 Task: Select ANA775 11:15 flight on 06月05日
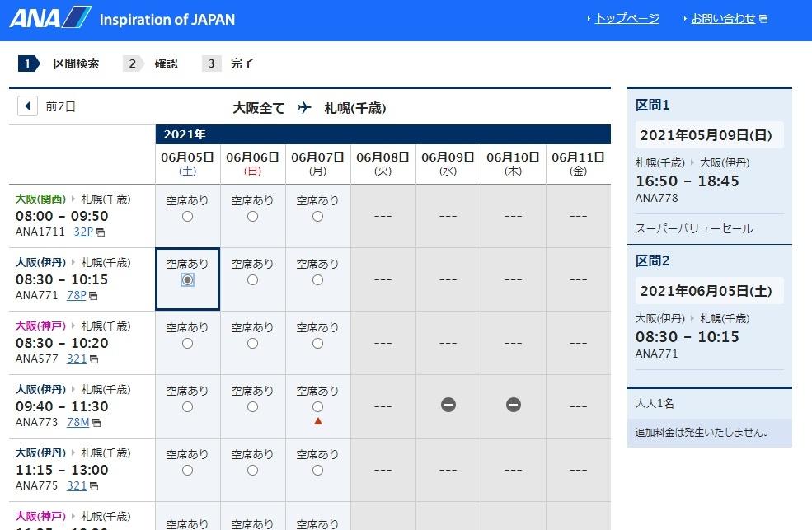click(187, 470)
